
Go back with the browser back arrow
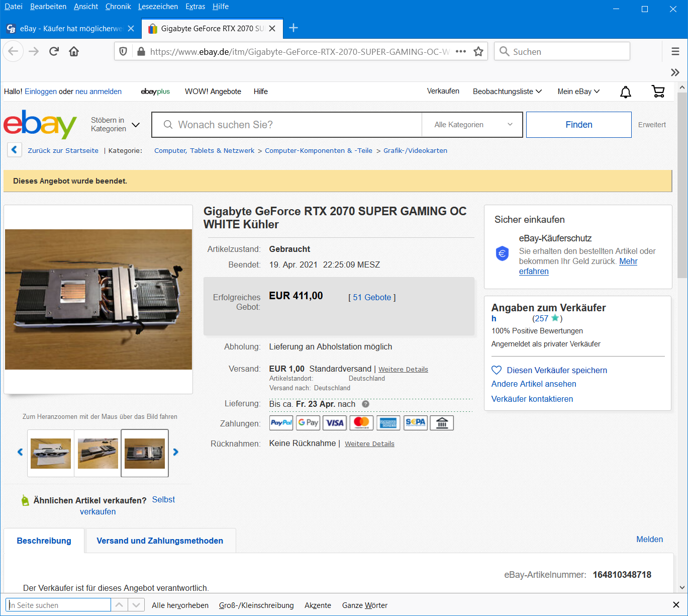(x=13, y=51)
